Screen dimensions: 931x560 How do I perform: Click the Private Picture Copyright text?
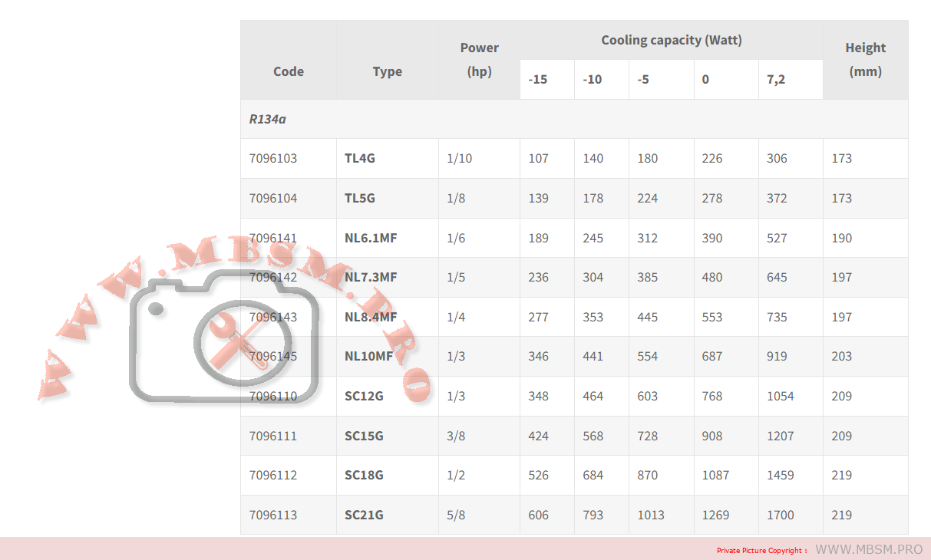tap(761, 550)
